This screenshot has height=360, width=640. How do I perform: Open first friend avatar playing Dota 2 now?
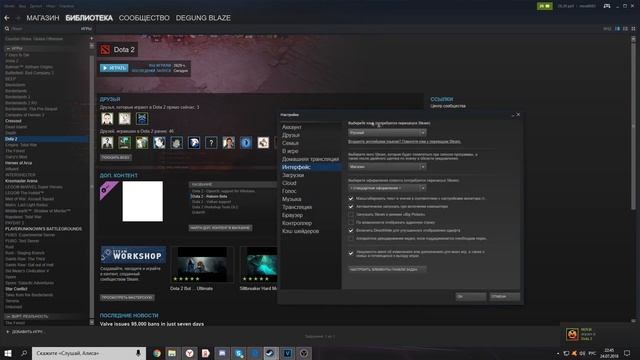point(107,119)
